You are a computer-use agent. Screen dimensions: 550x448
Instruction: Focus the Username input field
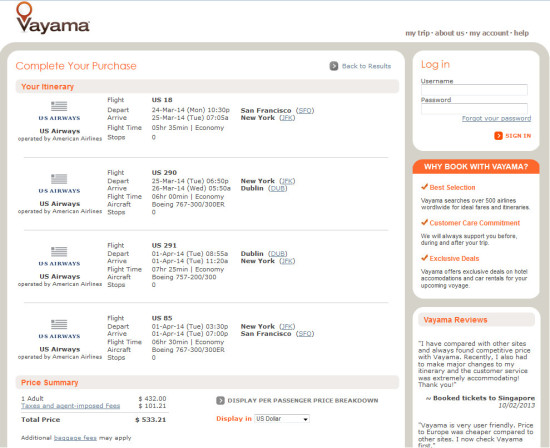coord(474,90)
